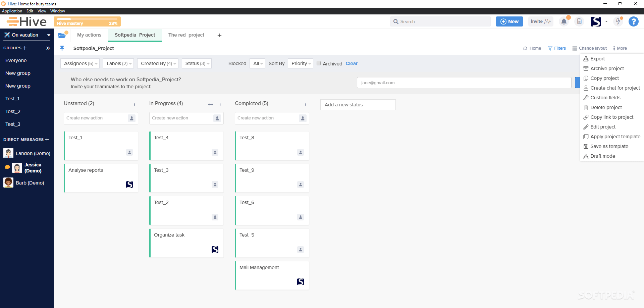Open Landon (Demo) direct message
Image resolution: width=644 pixels, height=308 pixels.
pos(27,153)
